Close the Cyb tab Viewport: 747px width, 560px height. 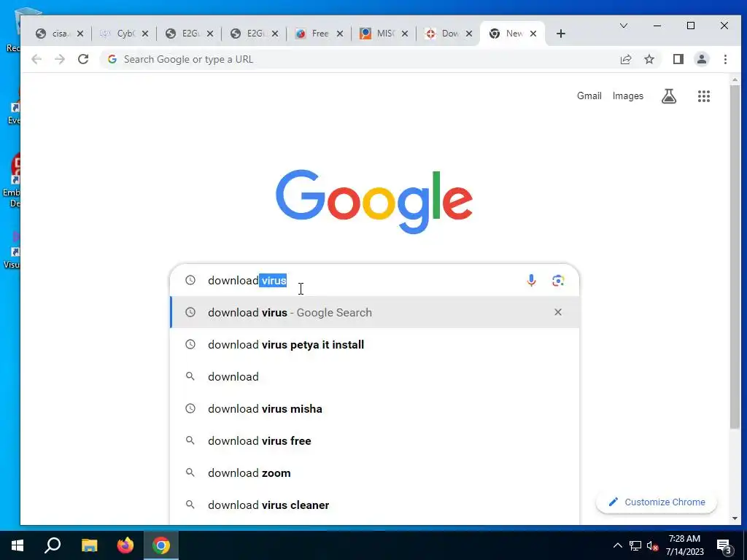click(145, 34)
